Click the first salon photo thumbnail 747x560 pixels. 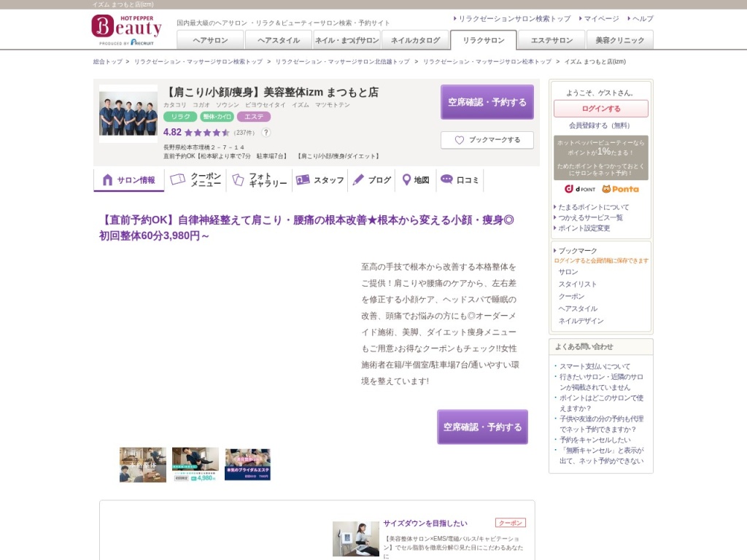click(x=143, y=464)
